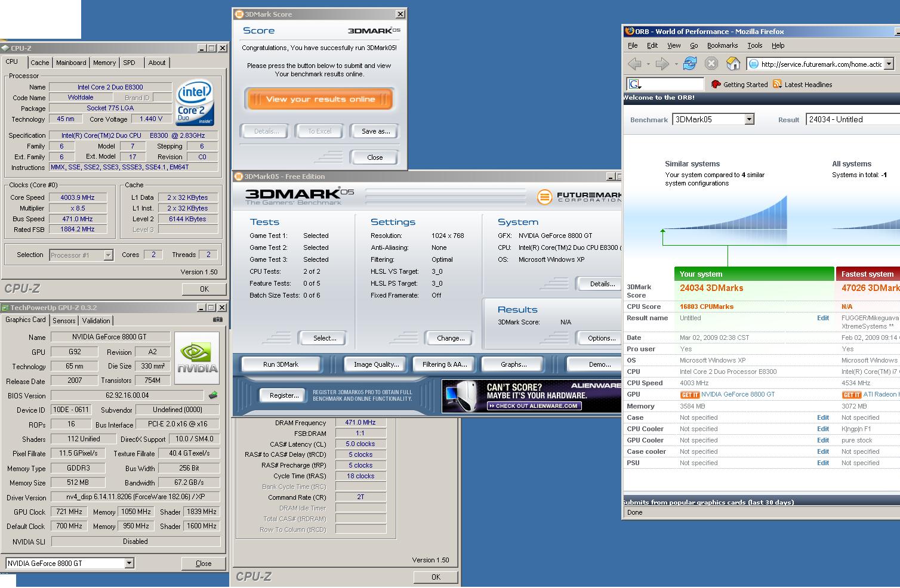Open the Firefox Help menu
This screenshot has width=900, height=588.
(778, 45)
